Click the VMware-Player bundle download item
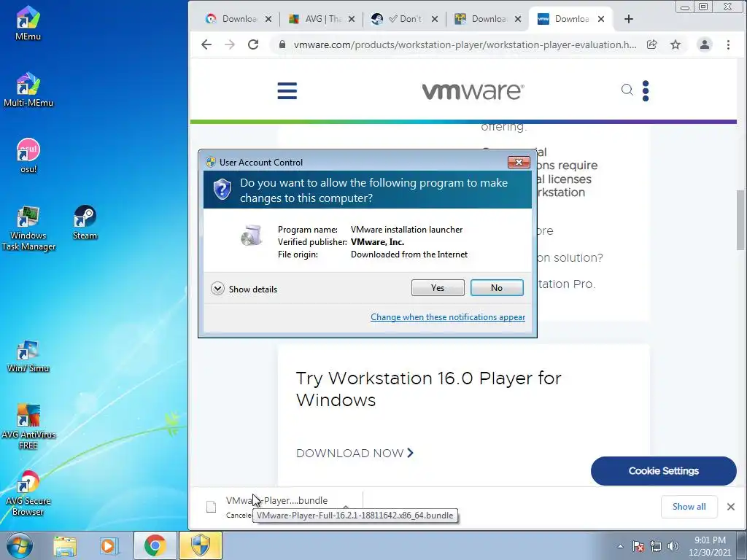Image resolution: width=747 pixels, height=560 pixels. coord(276,500)
